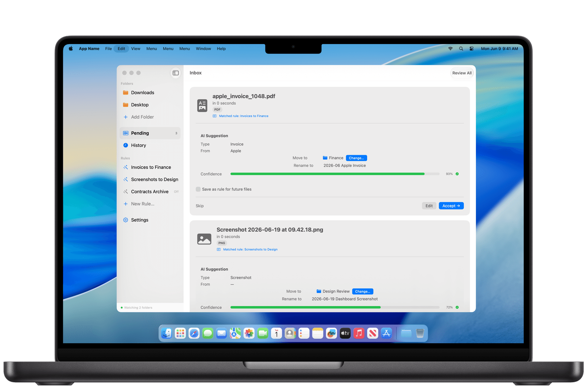This screenshot has height=387, width=588.
Task: Click the plus icon next to New Rule
Action: pyautogui.click(x=126, y=204)
